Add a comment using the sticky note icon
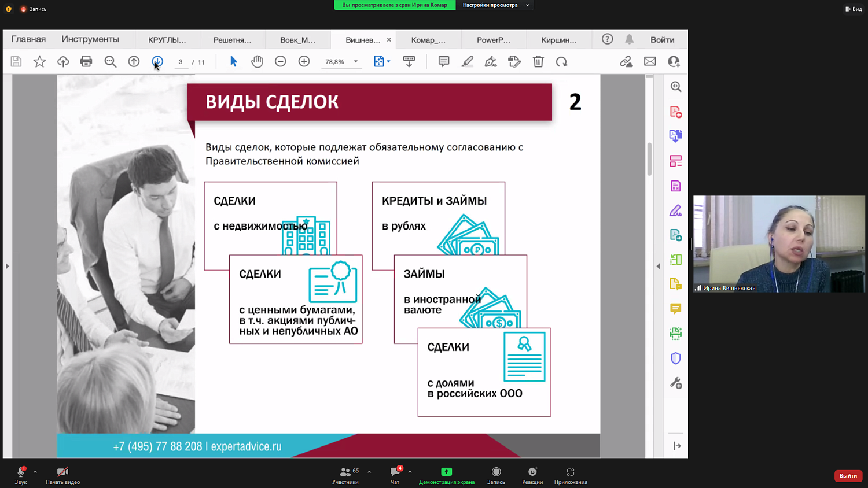This screenshot has width=868, height=488. tap(443, 61)
